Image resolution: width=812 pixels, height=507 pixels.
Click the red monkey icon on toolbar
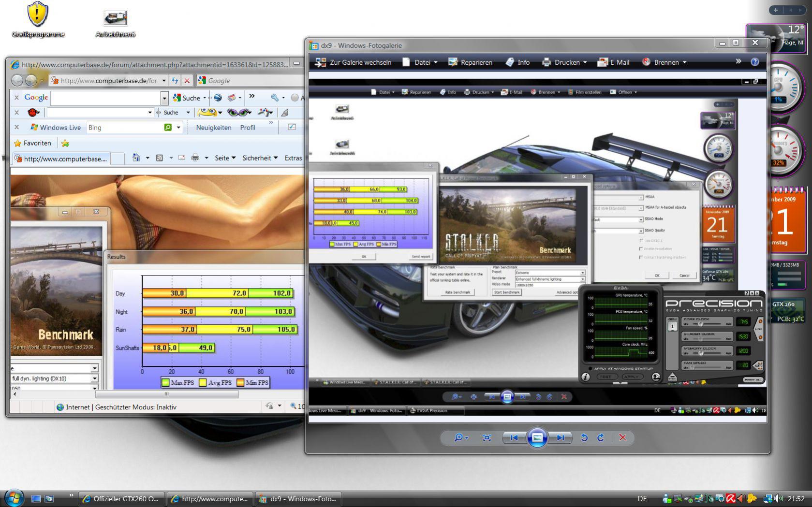click(x=33, y=112)
